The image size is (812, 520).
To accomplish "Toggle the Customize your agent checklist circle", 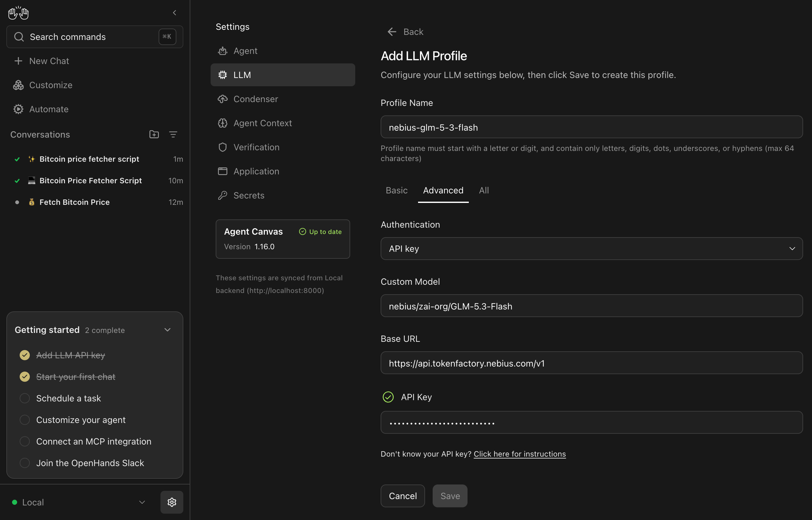I will coord(25,420).
